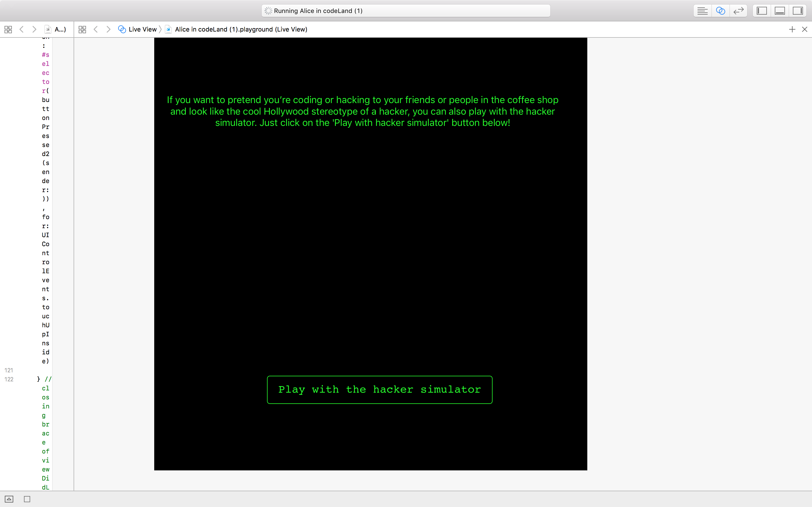Viewport: 812px width, 507px height.
Task: Show the debug area from bottom bar
Action: click(9, 499)
